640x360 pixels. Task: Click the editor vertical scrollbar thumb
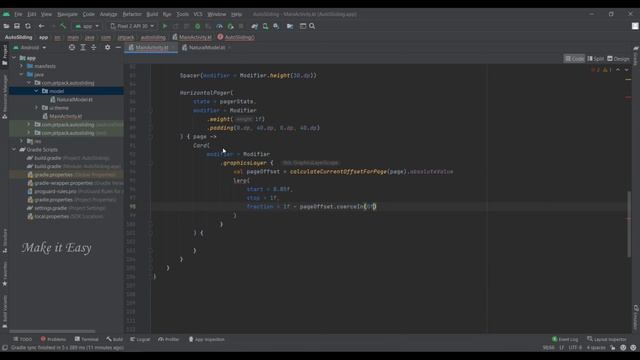(x=629, y=224)
